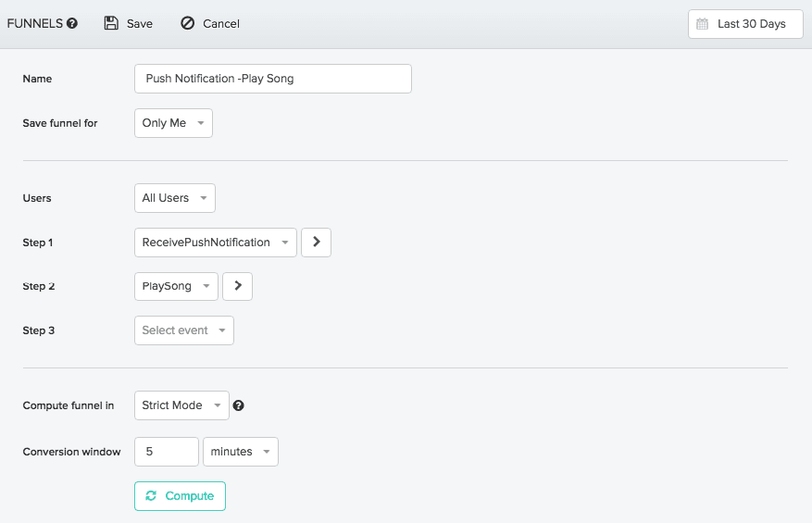The image size is (812, 523).
Task: Click the circle-slash cancel icon
Action: point(188,23)
